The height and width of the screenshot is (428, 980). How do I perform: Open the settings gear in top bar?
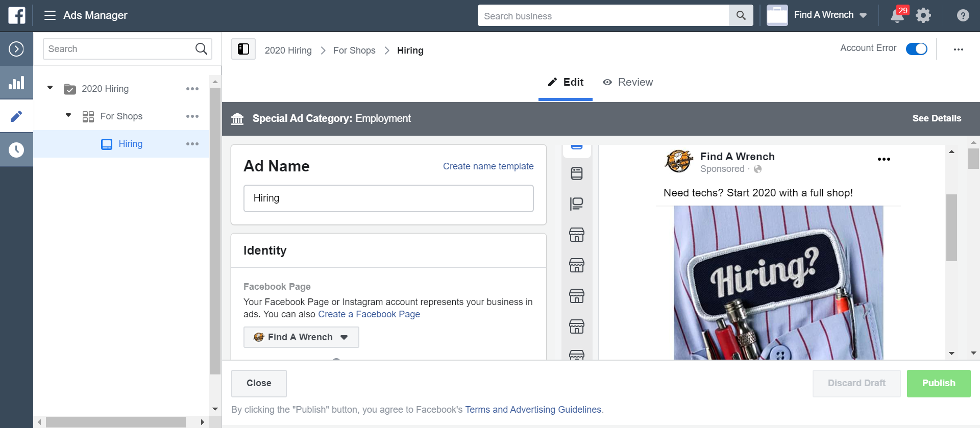coord(923,15)
